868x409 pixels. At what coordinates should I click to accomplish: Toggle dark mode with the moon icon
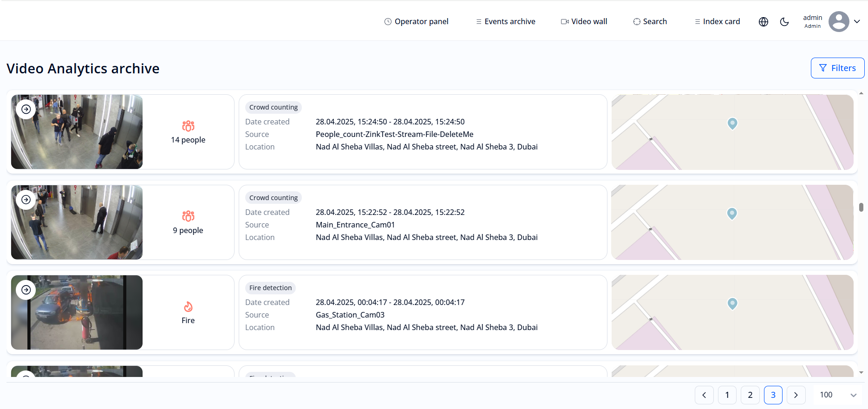coord(784,22)
